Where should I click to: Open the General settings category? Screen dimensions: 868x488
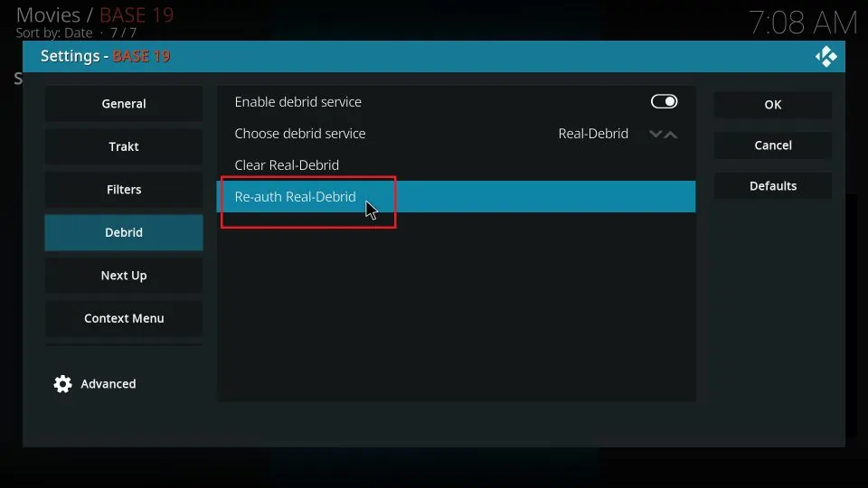pyautogui.click(x=124, y=103)
